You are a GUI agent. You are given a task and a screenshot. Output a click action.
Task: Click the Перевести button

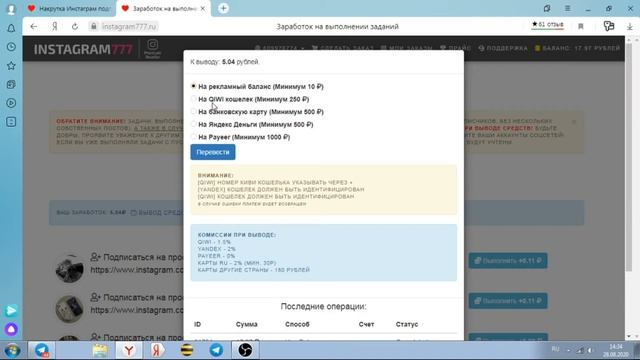point(213,152)
